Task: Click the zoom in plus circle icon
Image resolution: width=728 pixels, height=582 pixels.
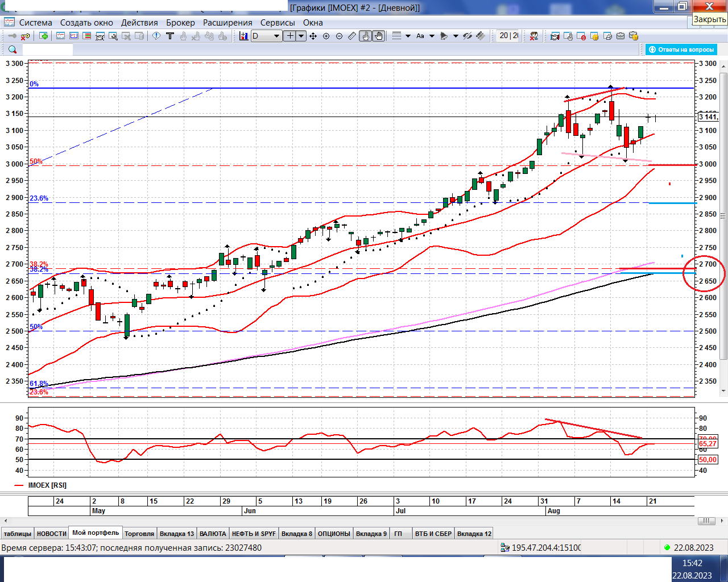Action: [326, 36]
